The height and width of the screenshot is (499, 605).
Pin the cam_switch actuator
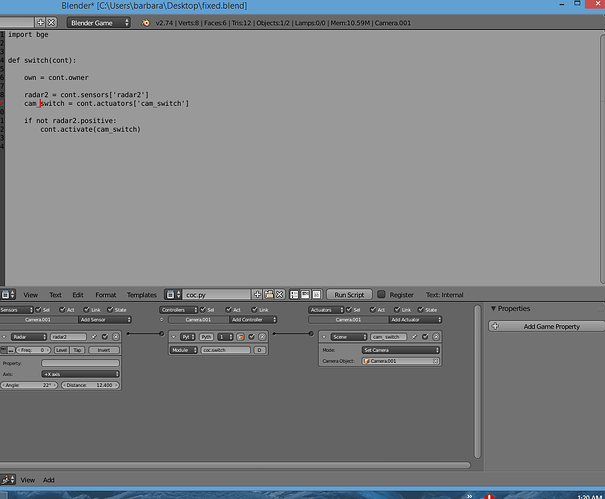point(414,337)
